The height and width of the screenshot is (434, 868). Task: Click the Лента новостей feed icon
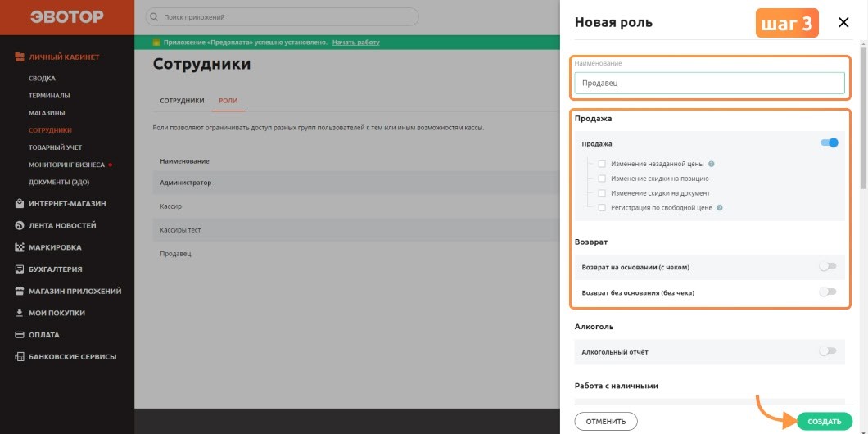point(20,225)
